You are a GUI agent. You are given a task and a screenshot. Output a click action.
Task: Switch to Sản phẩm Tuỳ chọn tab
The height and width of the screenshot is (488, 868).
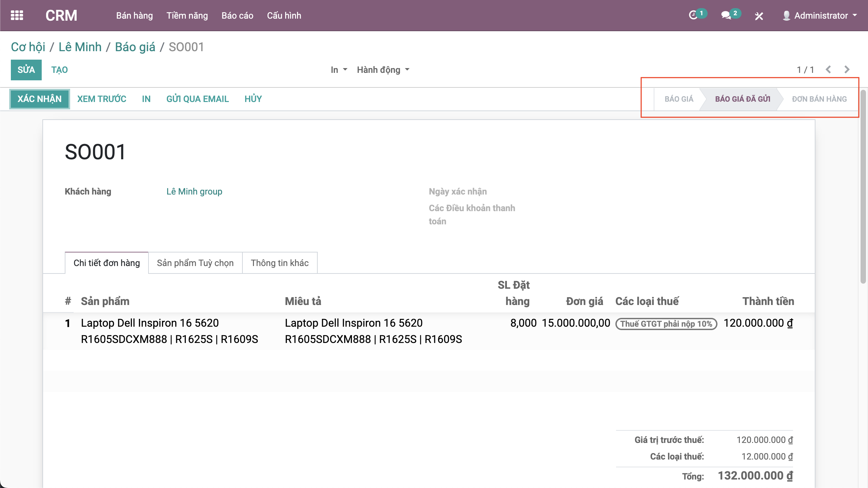coord(195,263)
